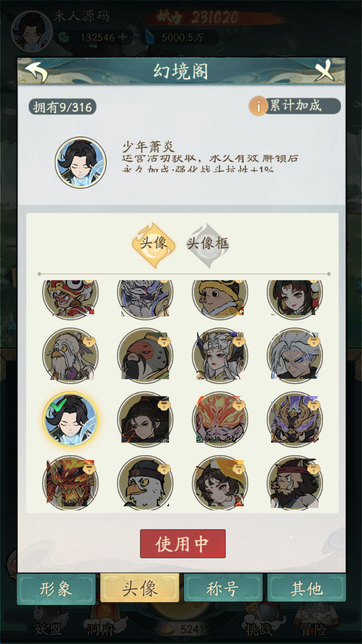This screenshot has height=644, width=362.
Task: Select the red fire dragon avatar
Action: pos(70,483)
